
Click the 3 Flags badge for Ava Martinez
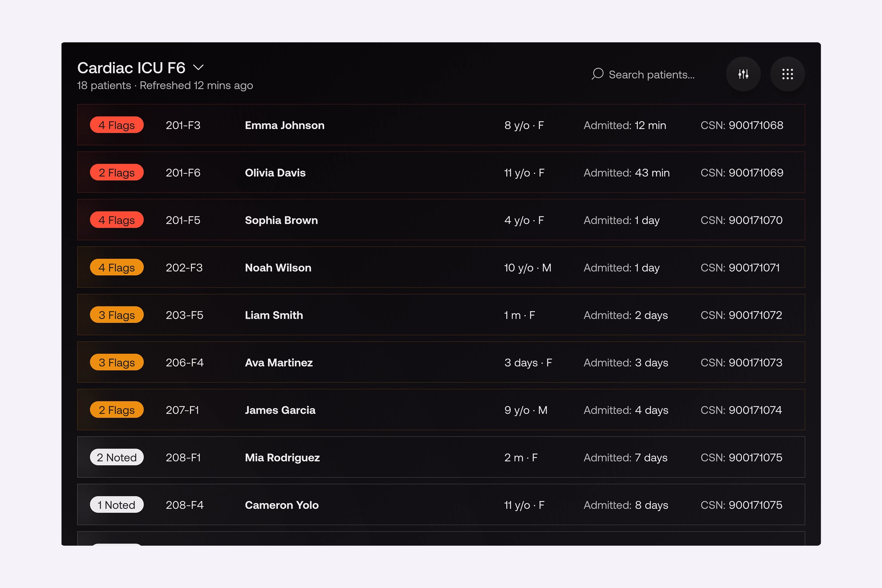tap(117, 362)
